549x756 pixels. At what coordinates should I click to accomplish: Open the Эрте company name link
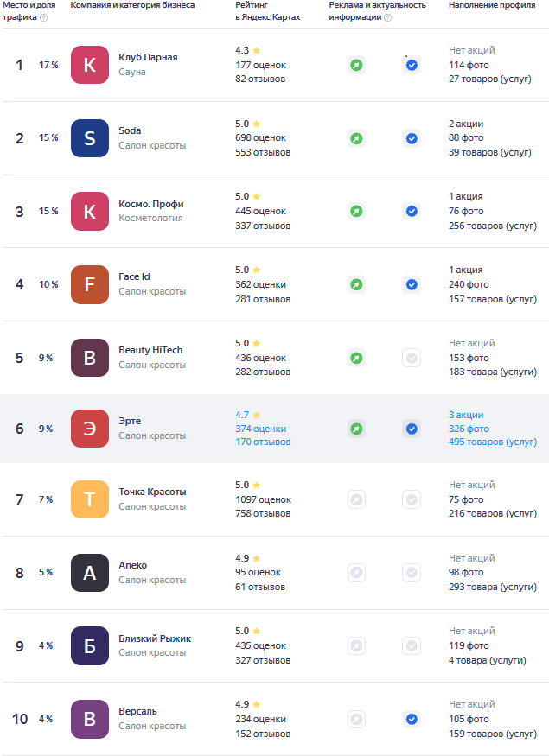pyautogui.click(x=130, y=421)
